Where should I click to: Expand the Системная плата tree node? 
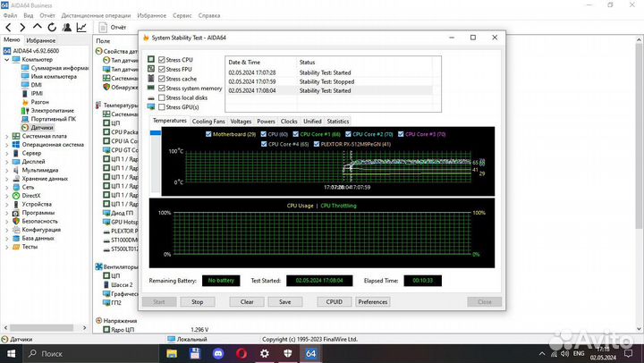pyautogui.click(x=7, y=136)
